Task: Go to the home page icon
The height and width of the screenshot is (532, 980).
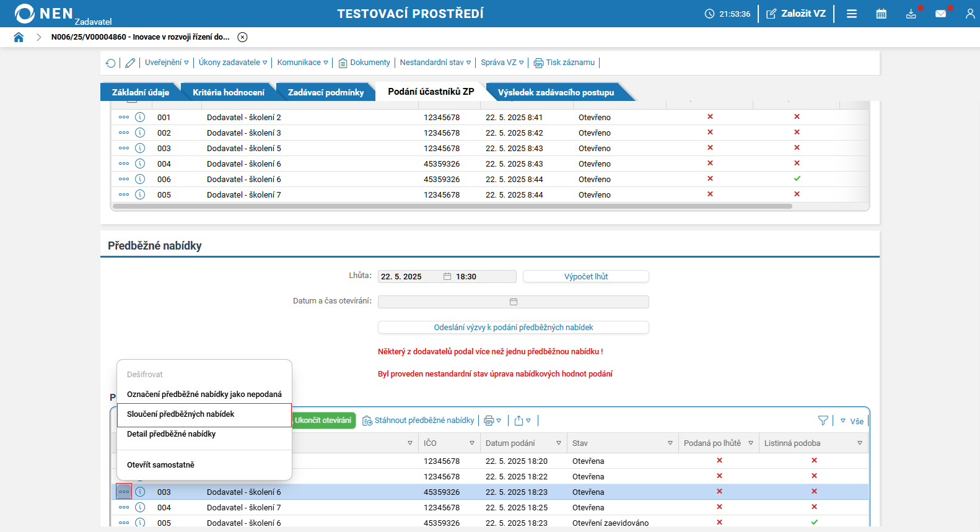Action: point(19,37)
